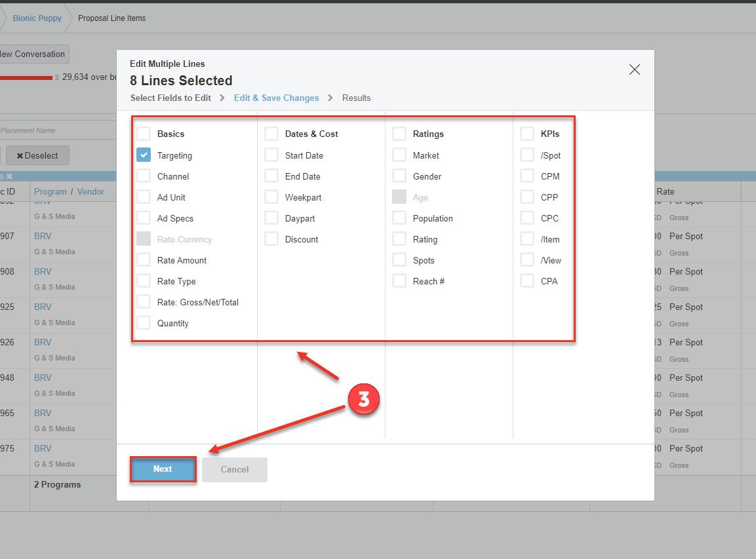Check the CPM field option
This screenshot has height=559, width=756.
click(x=527, y=176)
